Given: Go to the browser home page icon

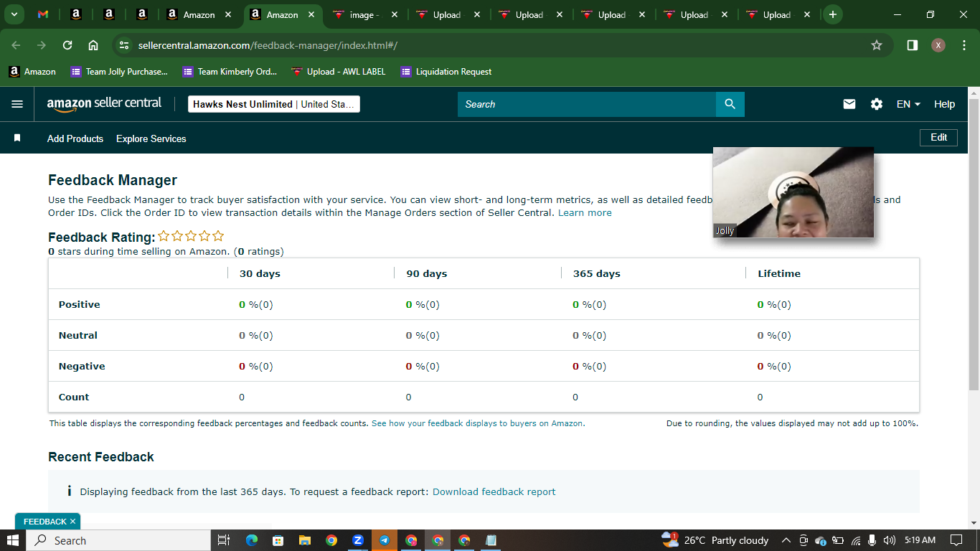Looking at the screenshot, I should point(93,45).
